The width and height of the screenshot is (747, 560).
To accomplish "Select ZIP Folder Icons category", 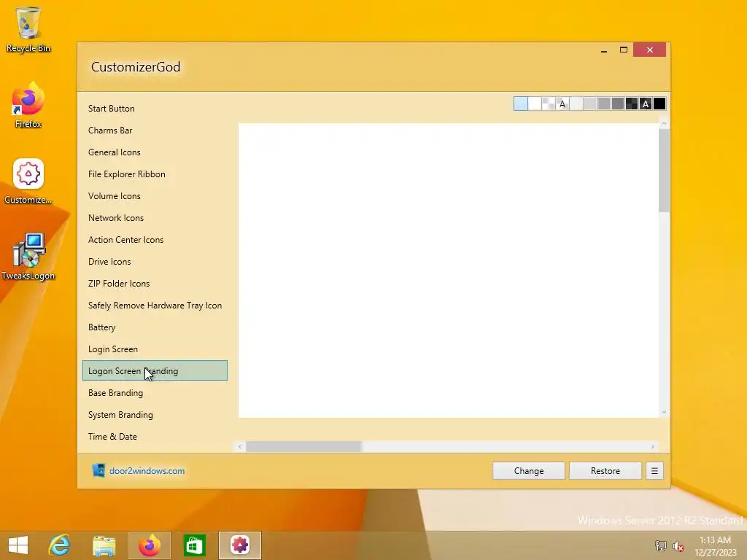I will coord(155,284).
